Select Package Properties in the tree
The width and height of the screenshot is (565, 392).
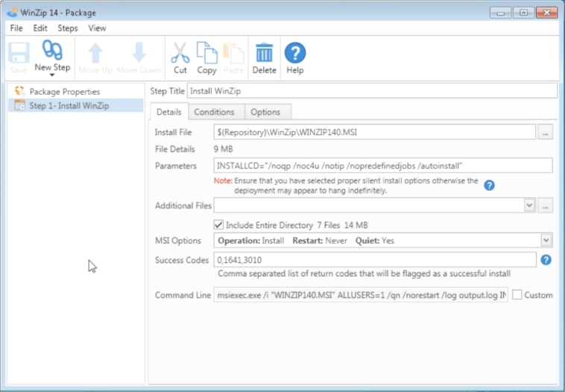(x=65, y=92)
